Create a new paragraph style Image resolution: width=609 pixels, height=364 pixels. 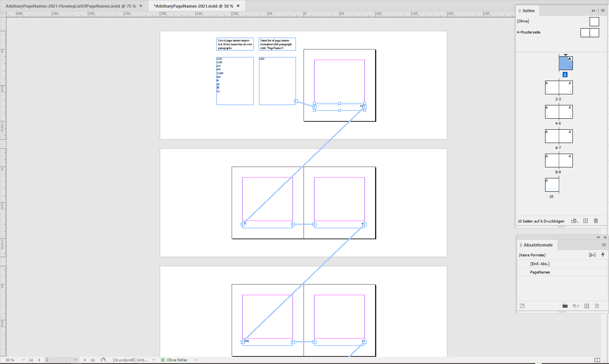click(x=587, y=306)
